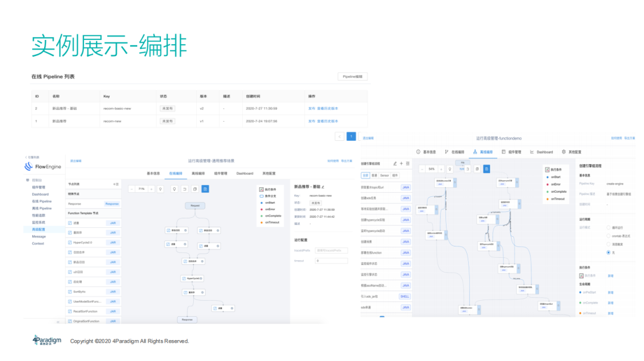This screenshot has width=644, height=361.
Task: Switch to 在线编排 tab in 通用推荐场景 editor
Action: pyautogui.click(x=175, y=174)
